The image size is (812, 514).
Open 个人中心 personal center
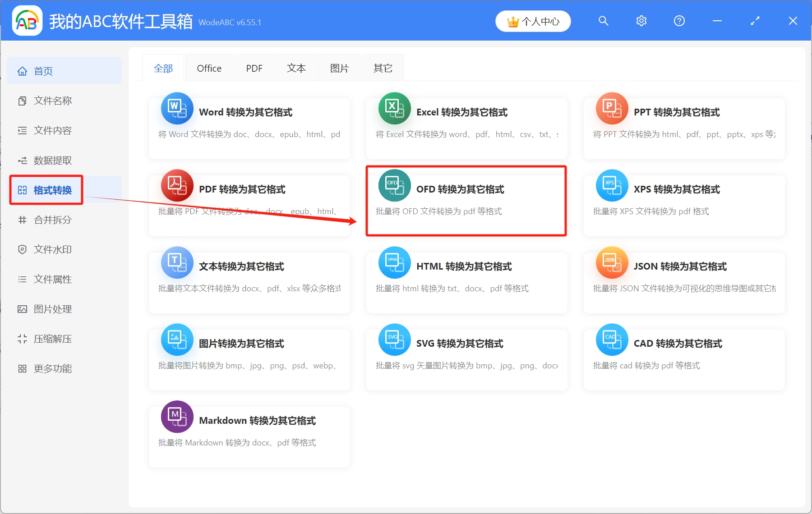(x=533, y=21)
